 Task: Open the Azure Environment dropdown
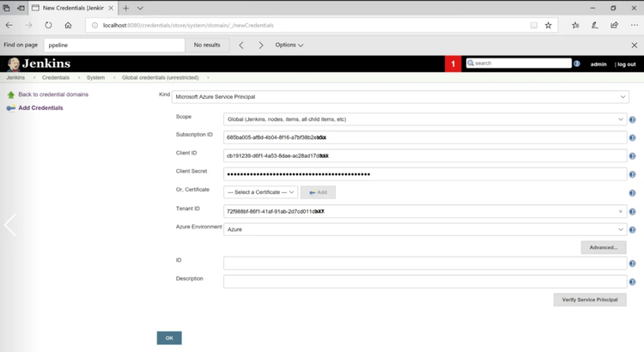coord(425,229)
